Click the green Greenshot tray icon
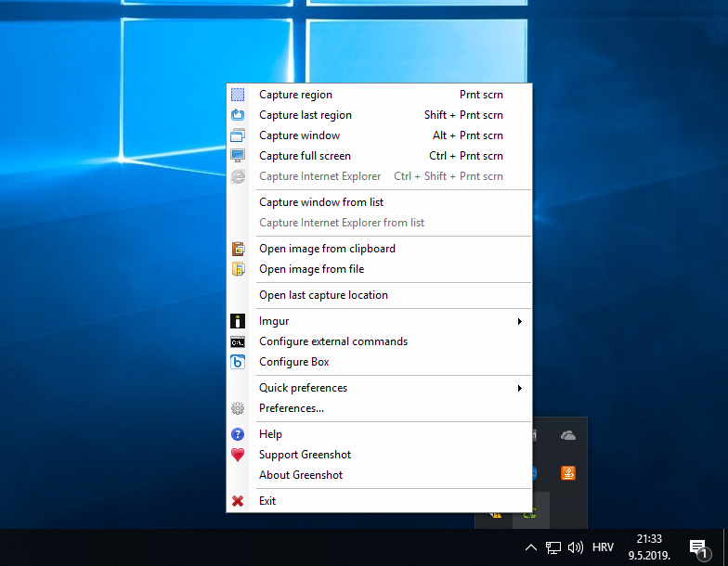Screen dimensions: 728x566 530,514
